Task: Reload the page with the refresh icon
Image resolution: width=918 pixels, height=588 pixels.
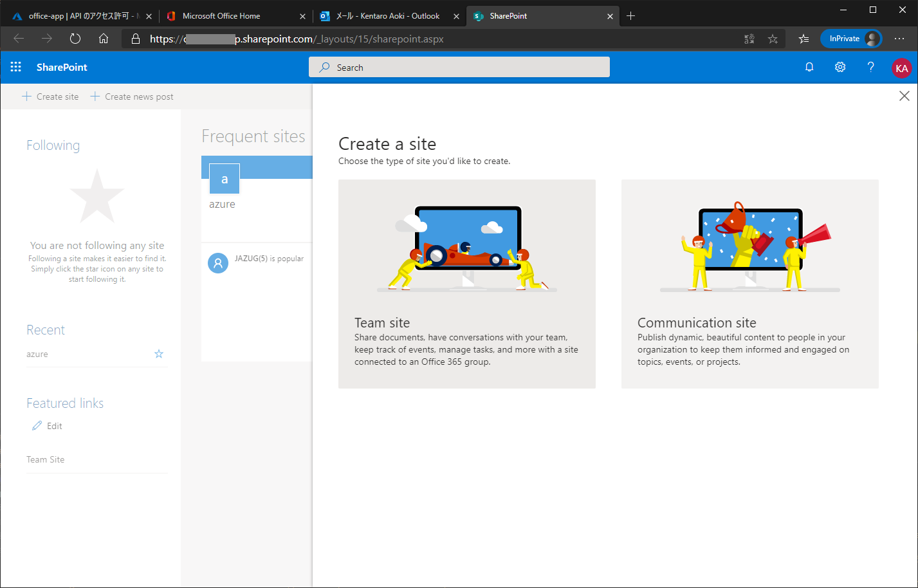Action: tap(75, 39)
